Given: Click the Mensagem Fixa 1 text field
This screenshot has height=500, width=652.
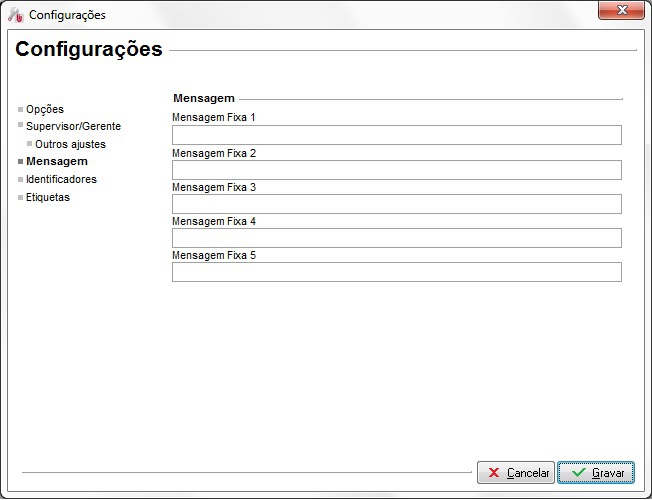Looking at the screenshot, I should (396, 135).
